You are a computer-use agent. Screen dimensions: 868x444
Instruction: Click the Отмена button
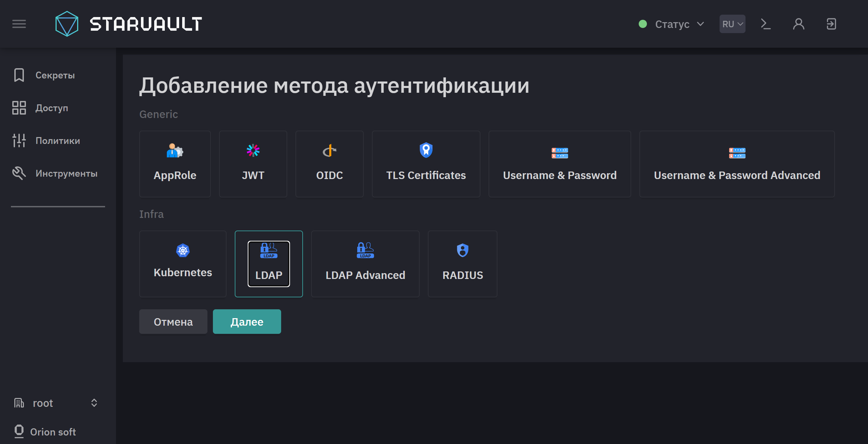click(173, 322)
